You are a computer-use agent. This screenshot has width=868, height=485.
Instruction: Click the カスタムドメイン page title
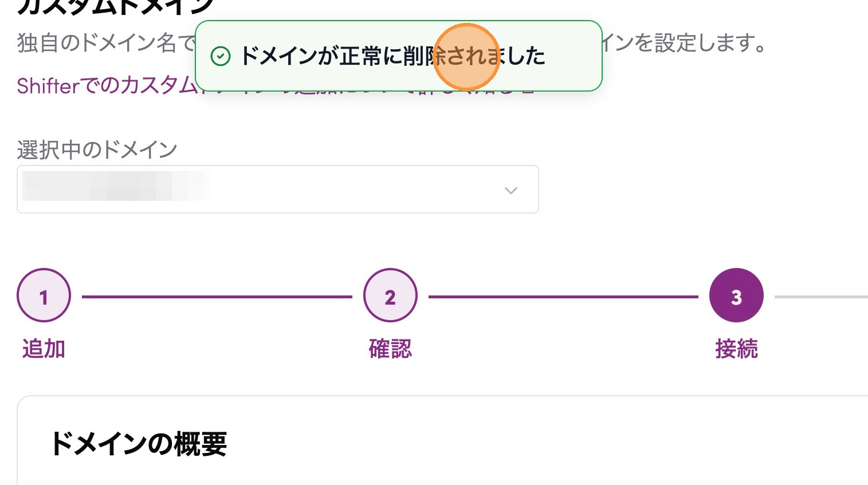tap(115, 7)
